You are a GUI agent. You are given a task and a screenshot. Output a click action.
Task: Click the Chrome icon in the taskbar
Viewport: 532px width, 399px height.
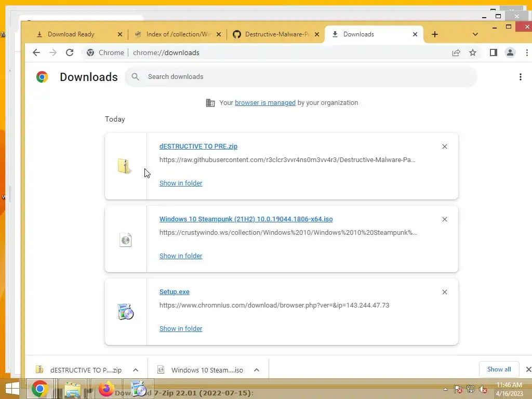coord(39,389)
